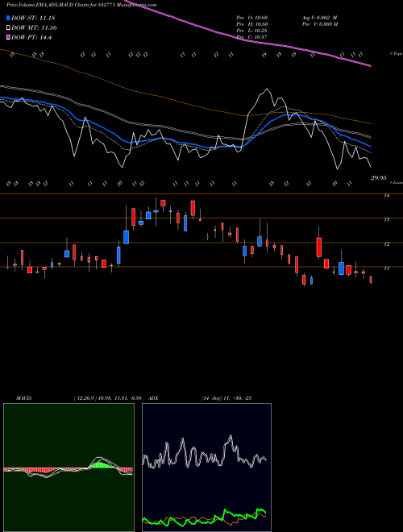
Task: Select the 'DOW ST: 11.18' legend text
Action: pos(33,18)
